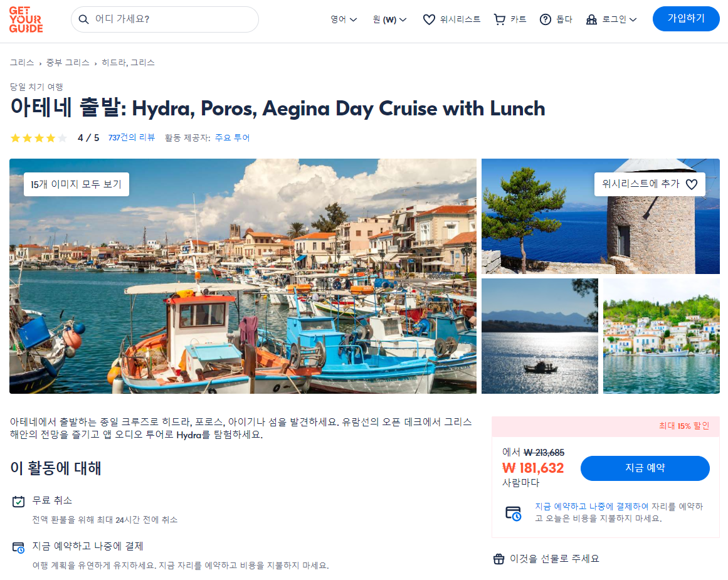Click the 가입하기 button
728x580 pixels.
click(686, 19)
